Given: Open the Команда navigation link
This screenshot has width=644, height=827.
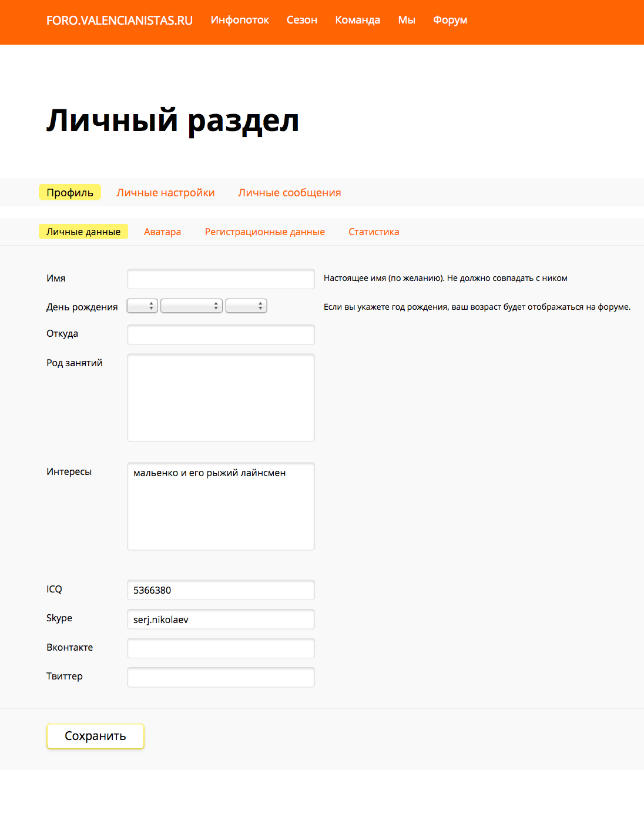Looking at the screenshot, I should (357, 20).
